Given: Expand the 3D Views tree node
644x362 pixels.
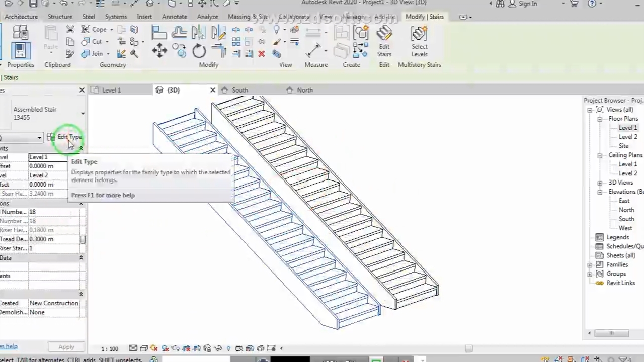Looking at the screenshot, I should [600, 183].
